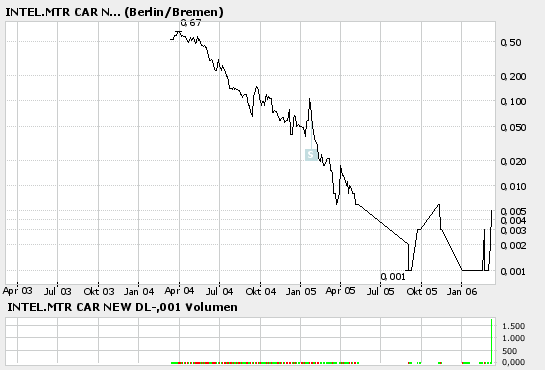Click the '0,003' price axis label
545x370 pixels.
513,230
